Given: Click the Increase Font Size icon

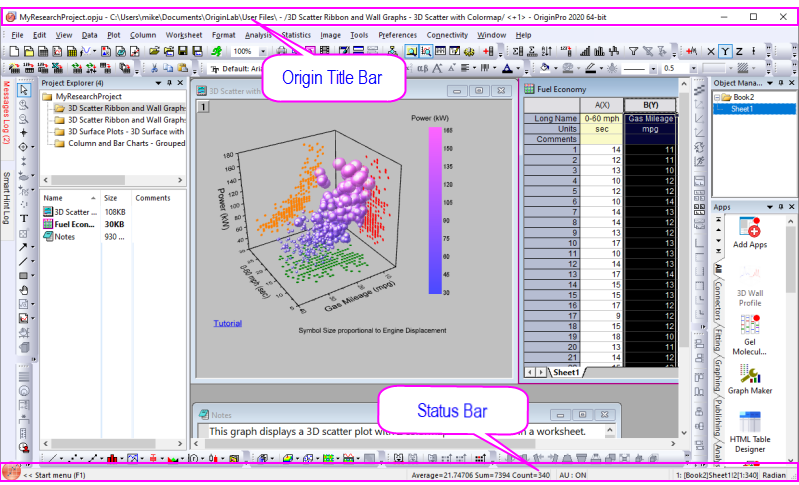Looking at the screenshot, I should (438, 68).
